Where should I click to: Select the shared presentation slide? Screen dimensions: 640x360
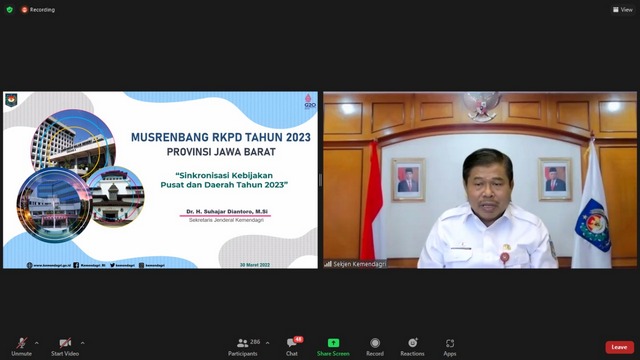tap(160, 180)
